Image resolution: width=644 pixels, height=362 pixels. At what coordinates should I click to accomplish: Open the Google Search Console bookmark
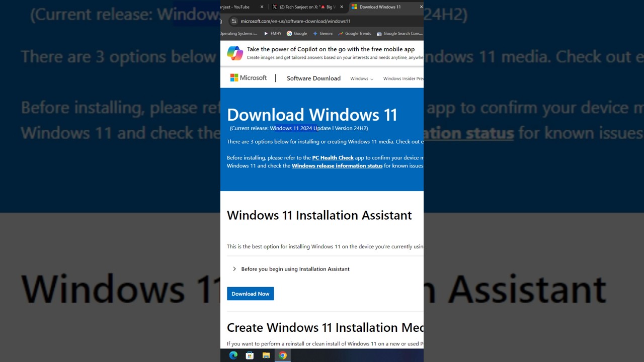[399, 34]
